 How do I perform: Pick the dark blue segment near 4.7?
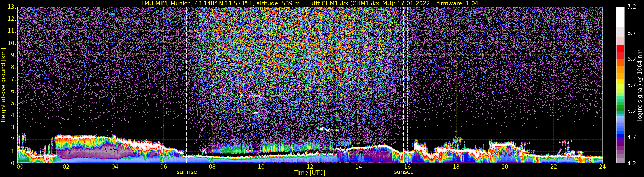pyautogui.click(x=620, y=136)
